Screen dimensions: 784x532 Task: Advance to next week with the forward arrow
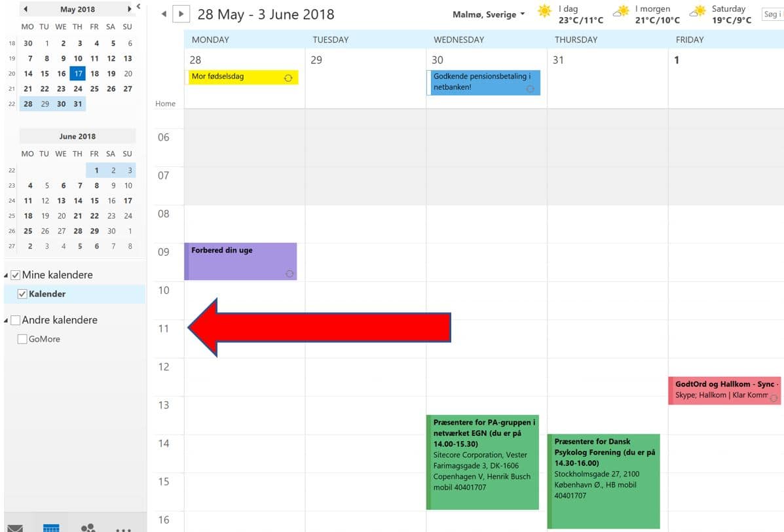point(181,14)
